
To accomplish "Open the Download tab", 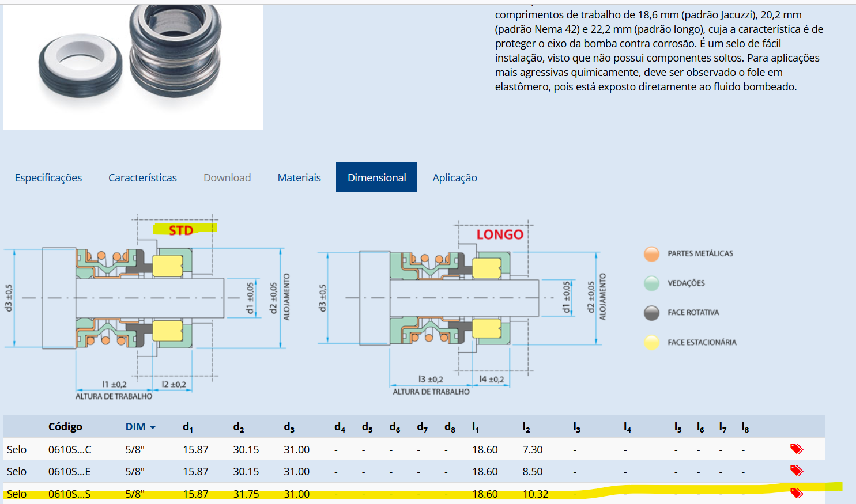I will pyautogui.click(x=227, y=177).
